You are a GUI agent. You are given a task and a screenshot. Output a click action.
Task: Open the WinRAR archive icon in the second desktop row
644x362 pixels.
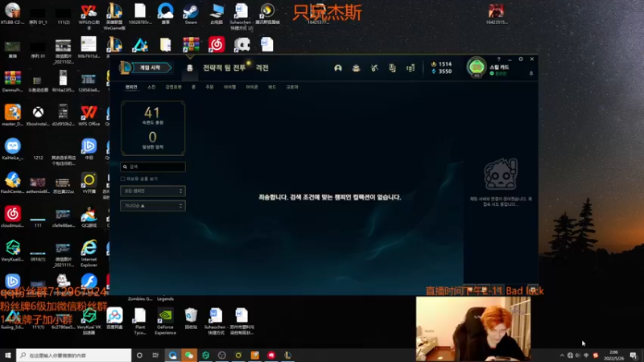(x=191, y=44)
